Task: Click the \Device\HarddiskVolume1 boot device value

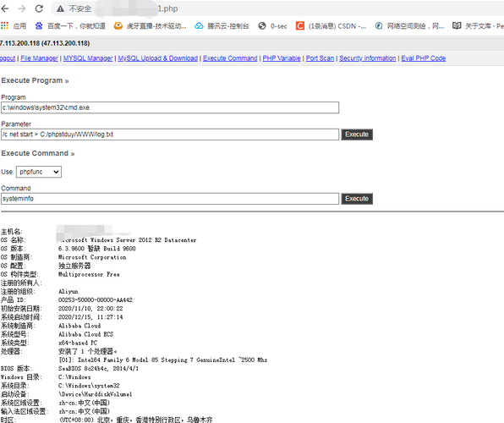Action: pos(96,394)
